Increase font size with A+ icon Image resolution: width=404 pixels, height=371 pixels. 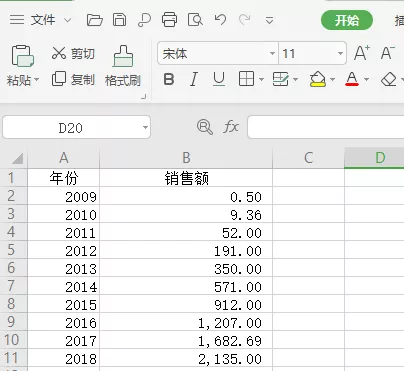(362, 53)
